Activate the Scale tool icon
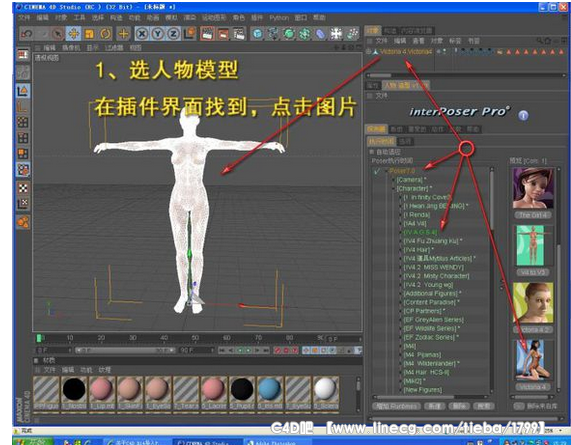571x445 pixels. click(89, 34)
